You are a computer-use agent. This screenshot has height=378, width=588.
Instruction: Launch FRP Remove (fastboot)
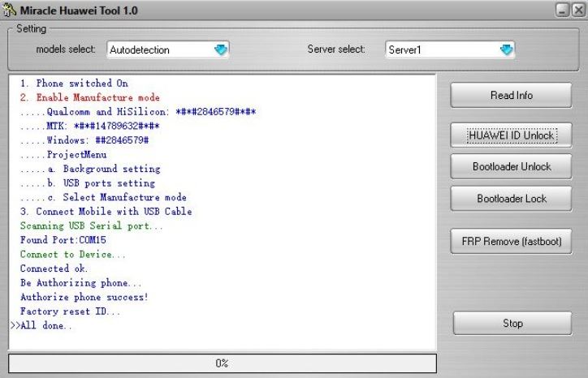coord(511,241)
